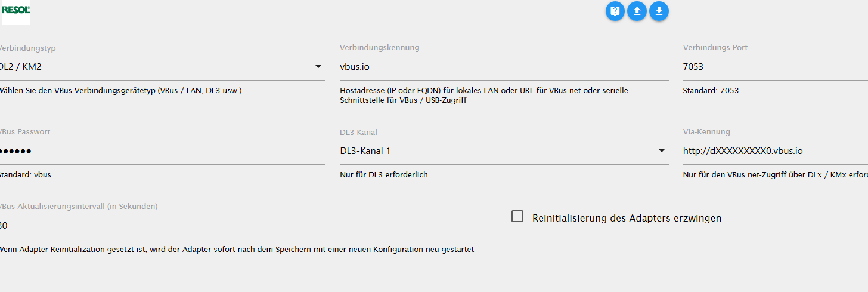The width and height of the screenshot is (868, 292).
Task: Click the download configuration arrow icon
Action: pos(659,11)
